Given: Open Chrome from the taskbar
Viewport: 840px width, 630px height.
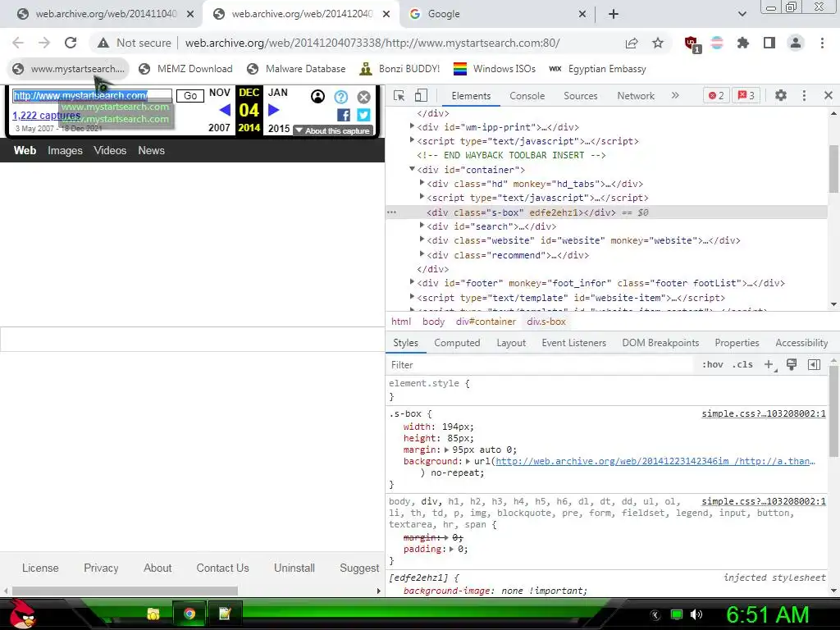Looking at the screenshot, I should [189, 614].
